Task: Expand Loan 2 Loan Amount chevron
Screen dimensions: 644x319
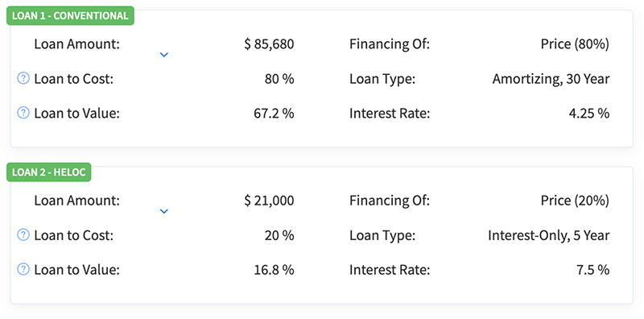Action: pos(164,211)
